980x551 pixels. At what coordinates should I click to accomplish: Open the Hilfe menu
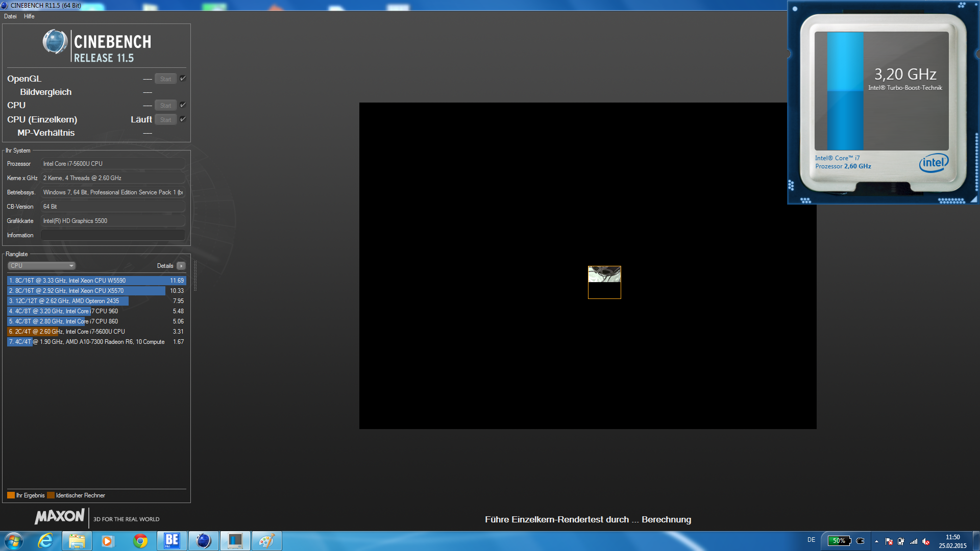(x=29, y=16)
